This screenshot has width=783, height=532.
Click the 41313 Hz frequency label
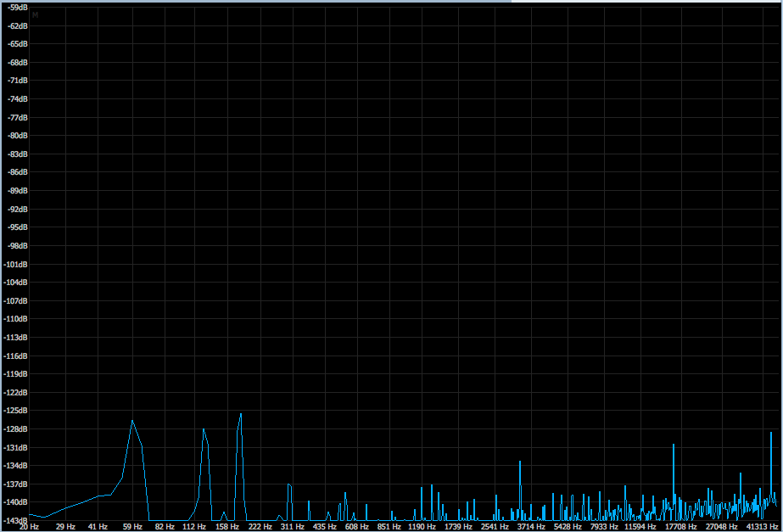coord(763,527)
